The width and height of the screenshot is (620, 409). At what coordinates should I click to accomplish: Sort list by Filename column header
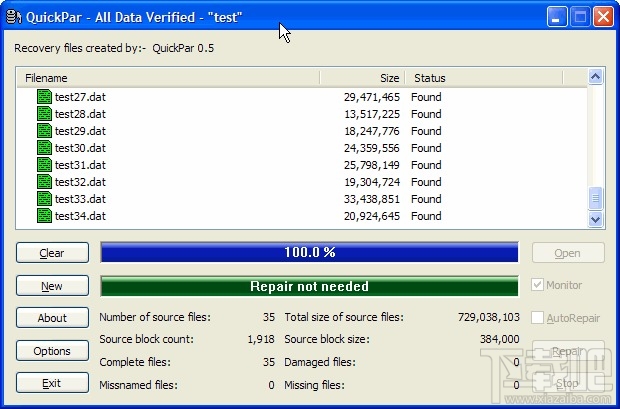168,78
